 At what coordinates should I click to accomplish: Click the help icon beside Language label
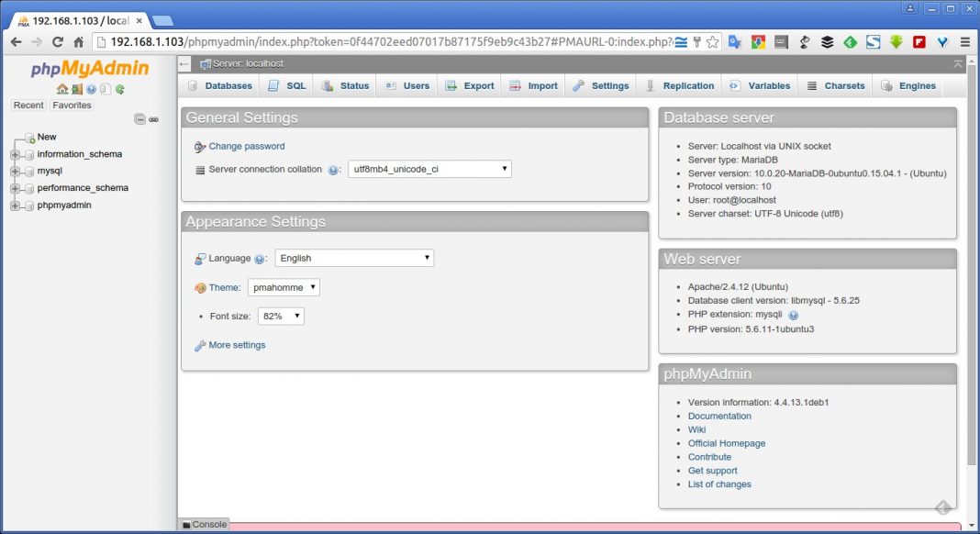click(260, 259)
